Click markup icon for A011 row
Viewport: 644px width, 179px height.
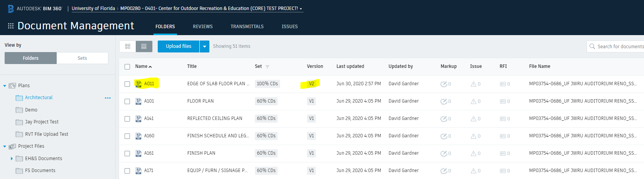[444, 84]
